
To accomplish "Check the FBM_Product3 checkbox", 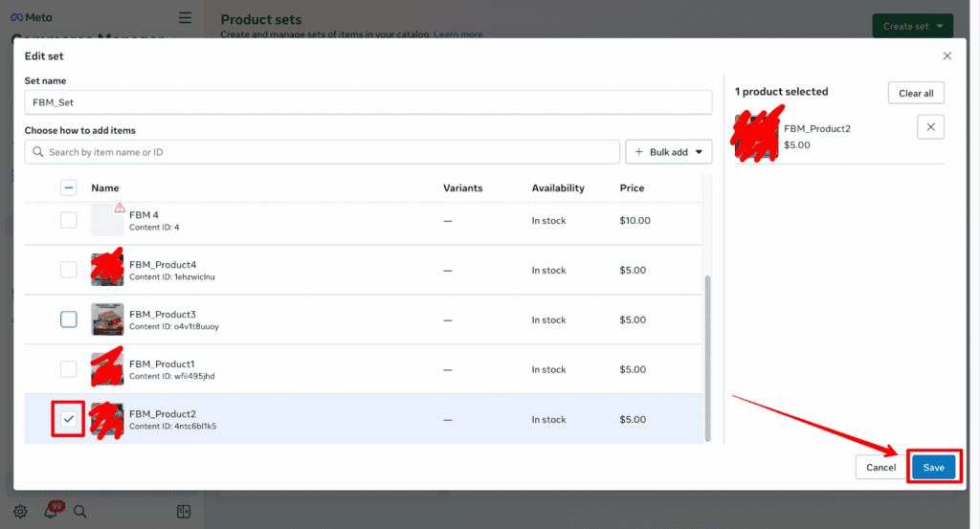I will 69,320.
